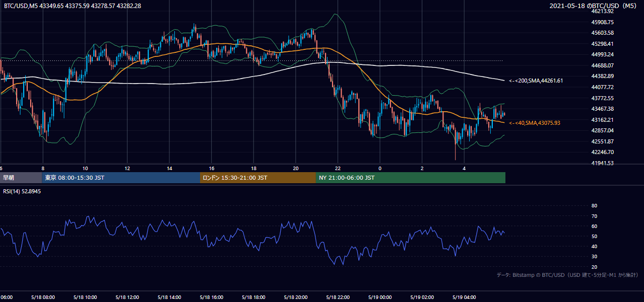Select RSI scale value 80
The height and width of the screenshot is (302, 644).
pyautogui.click(x=594, y=206)
